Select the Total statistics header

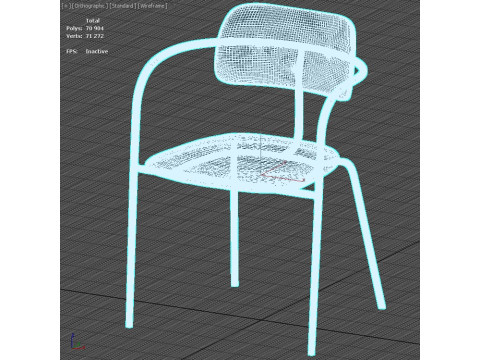(93, 21)
